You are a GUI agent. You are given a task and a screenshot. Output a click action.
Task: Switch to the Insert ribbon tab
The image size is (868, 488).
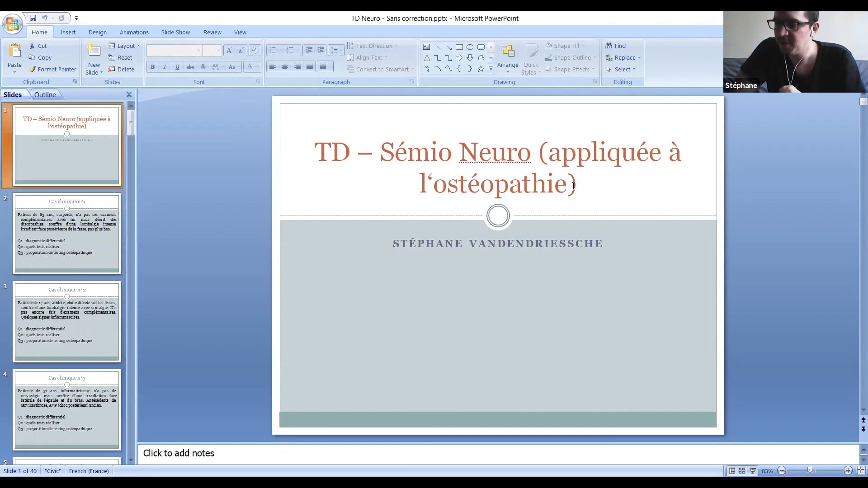click(68, 32)
